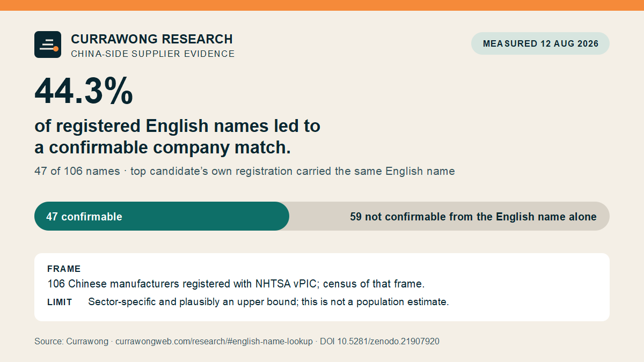Select the headline about registered English names

(x=178, y=137)
